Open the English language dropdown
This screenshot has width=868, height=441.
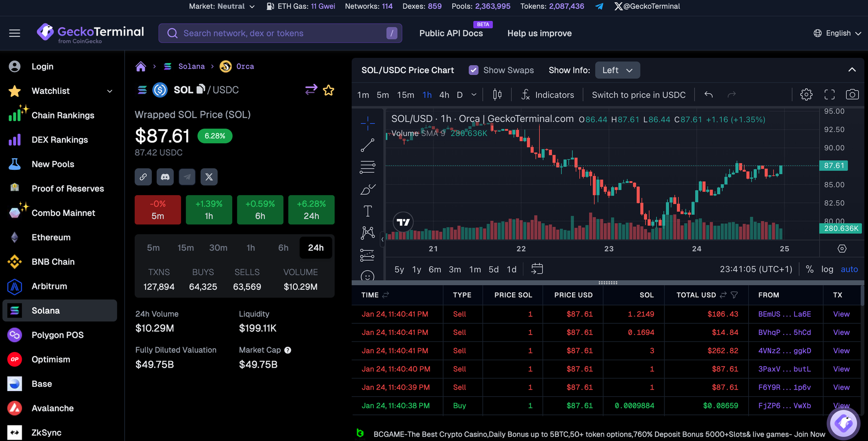point(837,33)
